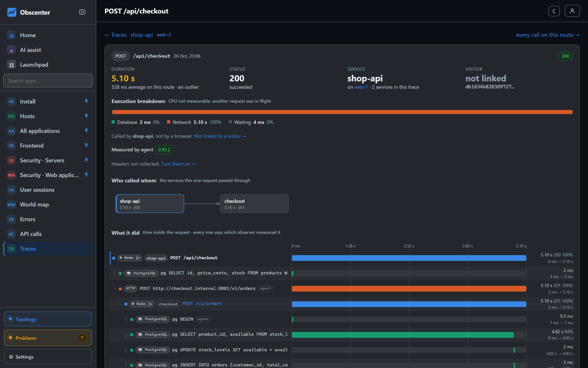588x368 pixels.
Task: Select the Traces sidebar item
Action: coord(48,249)
